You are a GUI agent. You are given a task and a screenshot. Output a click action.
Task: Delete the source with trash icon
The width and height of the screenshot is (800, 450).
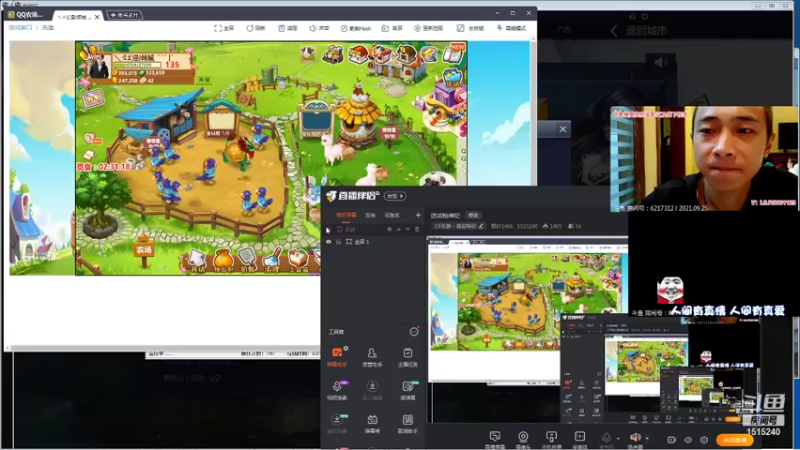[417, 230]
